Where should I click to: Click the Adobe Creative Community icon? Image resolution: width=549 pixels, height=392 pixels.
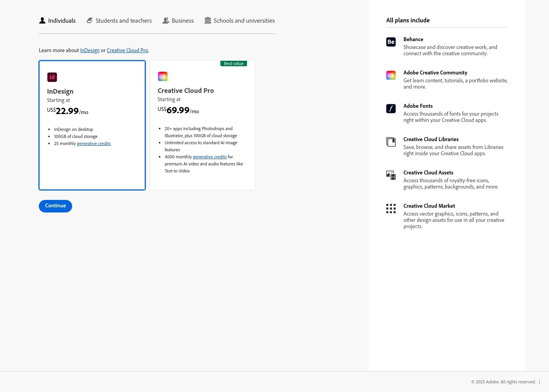[x=391, y=75]
